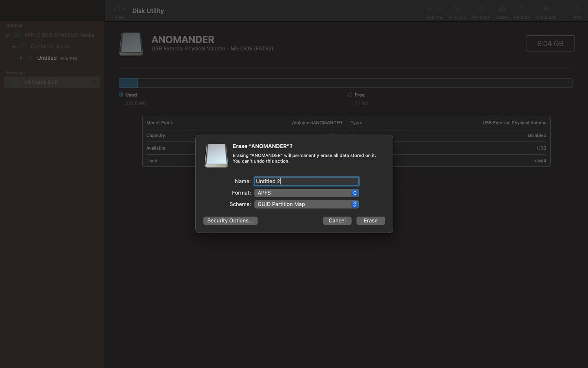Image resolution: width=588 pixels, height=368 pixels.
Task: Click the 7.7 GB free value
Action: pyautogui.click(x=361, y=103)
